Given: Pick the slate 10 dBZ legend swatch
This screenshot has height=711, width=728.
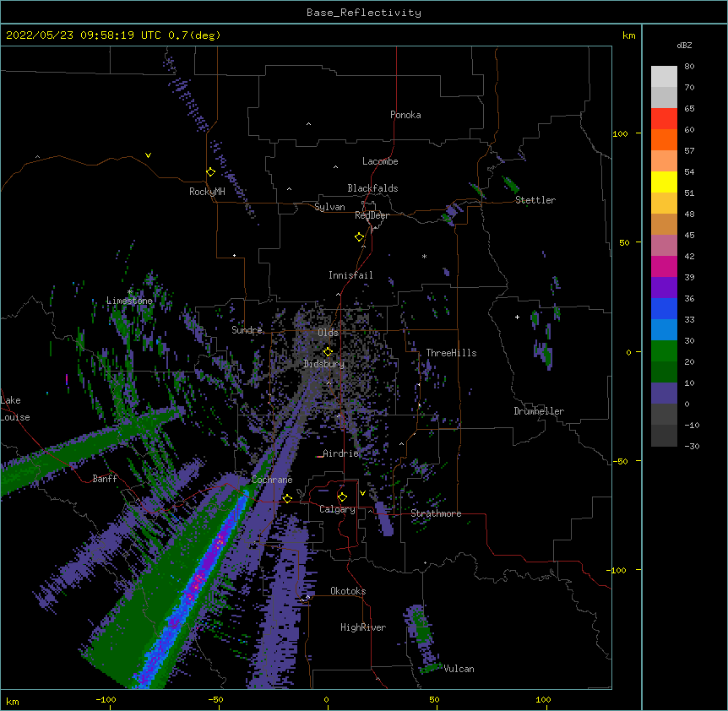Looking at the screenshot, I should point(664,393).
